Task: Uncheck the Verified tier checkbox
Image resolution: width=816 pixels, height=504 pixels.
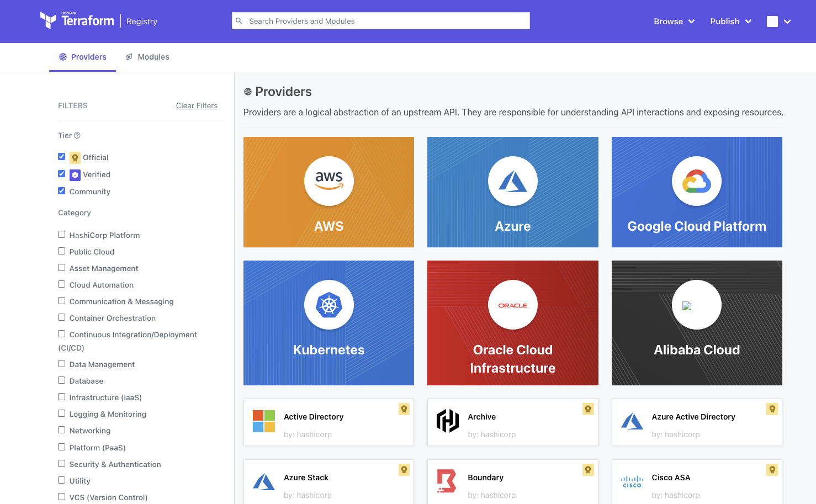Action: [62, 174]
